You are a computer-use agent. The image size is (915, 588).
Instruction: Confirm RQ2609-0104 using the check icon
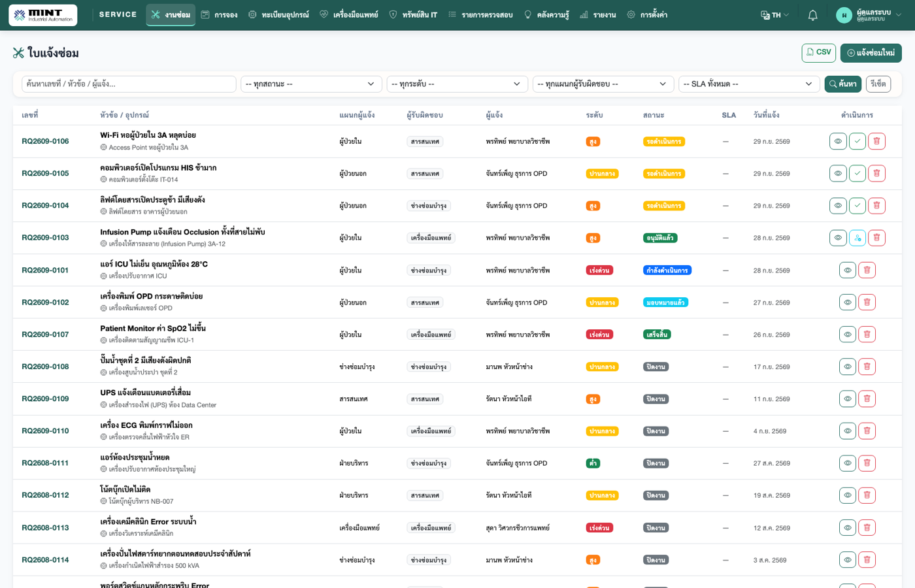[857, 205]
